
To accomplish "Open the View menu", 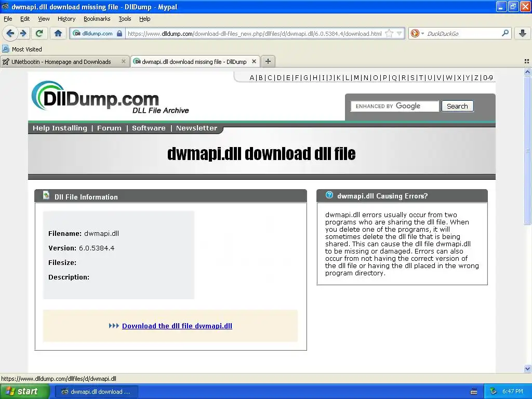I will coord(44,19).
